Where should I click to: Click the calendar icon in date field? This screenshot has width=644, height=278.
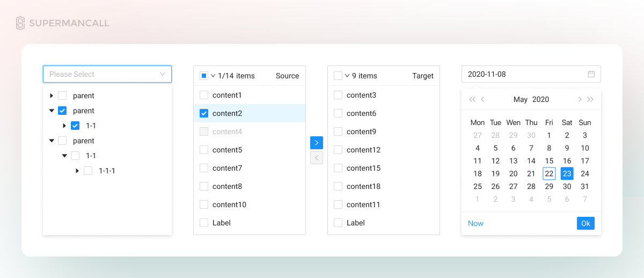591,74
